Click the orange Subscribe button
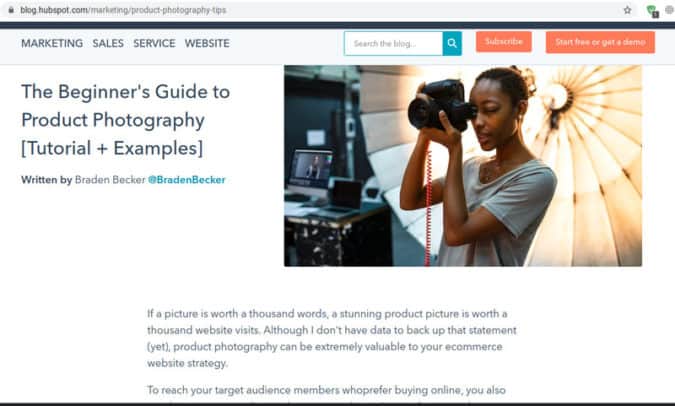Screen dimensions: 675x406 (x=504, y=42)
